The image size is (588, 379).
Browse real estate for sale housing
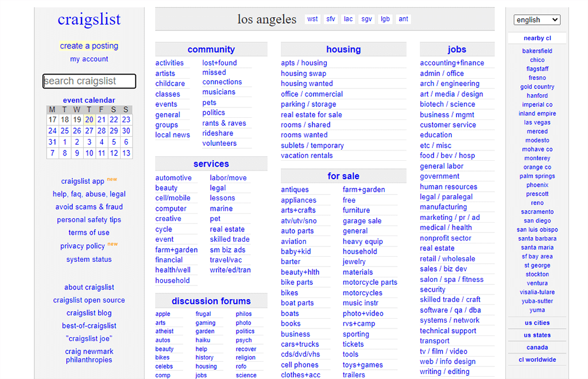tap(311, 115)
